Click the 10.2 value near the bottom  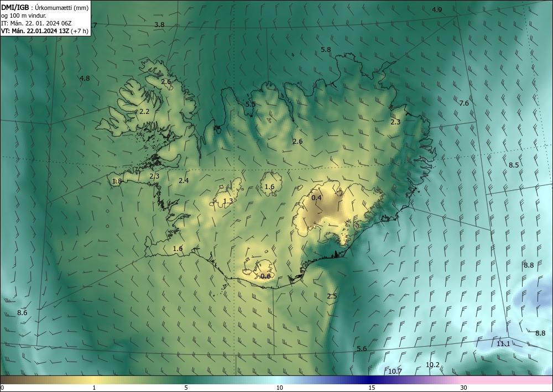tap(433, 365)
